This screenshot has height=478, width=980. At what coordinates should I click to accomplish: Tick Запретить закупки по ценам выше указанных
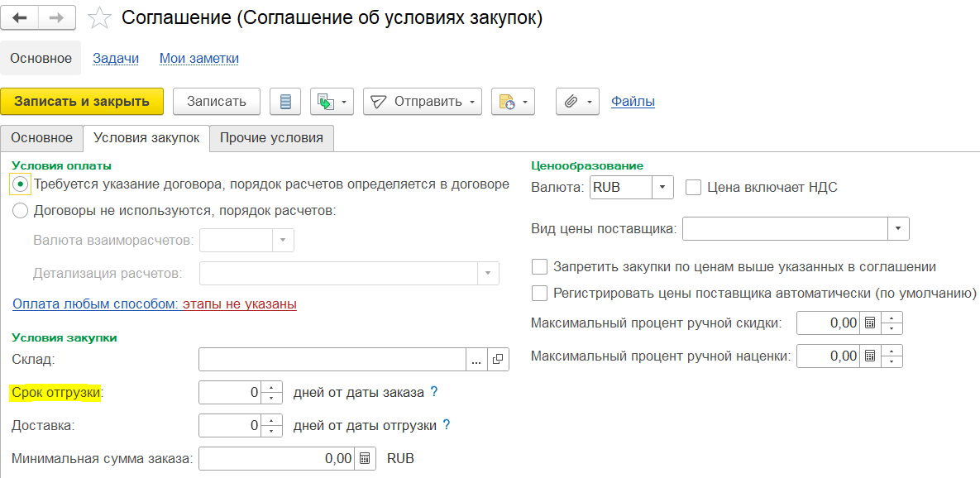coord(540,266)
